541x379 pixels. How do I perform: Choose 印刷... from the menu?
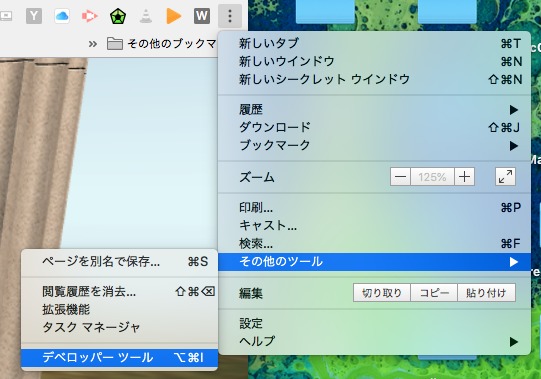pos(374,207)
